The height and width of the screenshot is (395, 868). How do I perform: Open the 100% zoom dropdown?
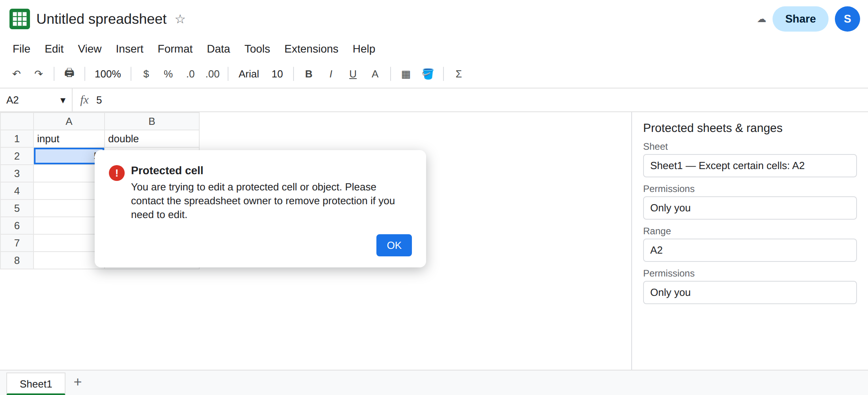[108, 74]
